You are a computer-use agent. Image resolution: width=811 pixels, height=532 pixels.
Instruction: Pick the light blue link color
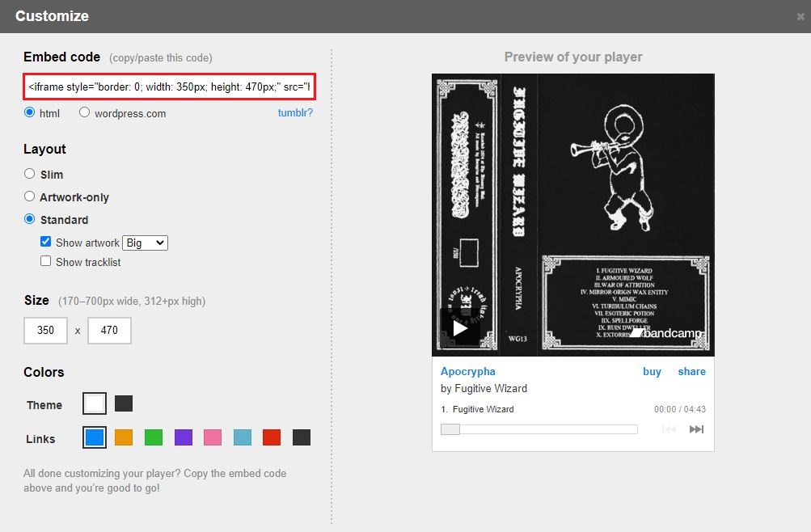tap(243, 437)
